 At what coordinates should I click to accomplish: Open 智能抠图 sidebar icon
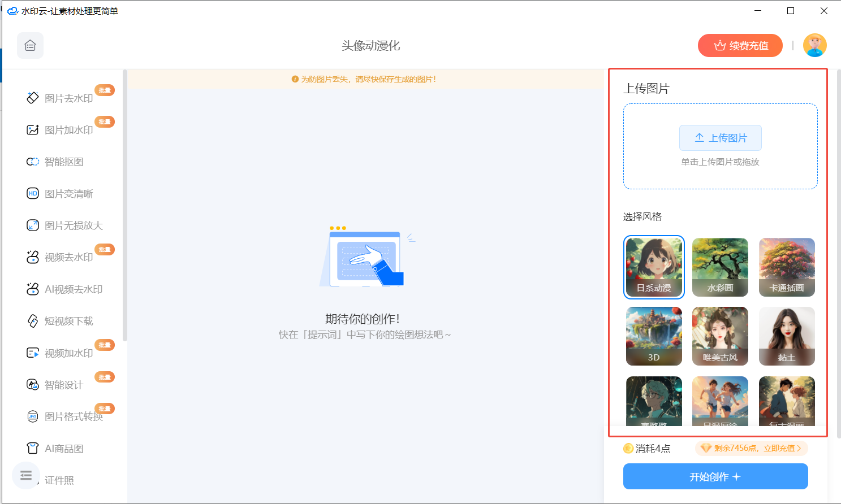click(33, 162)
